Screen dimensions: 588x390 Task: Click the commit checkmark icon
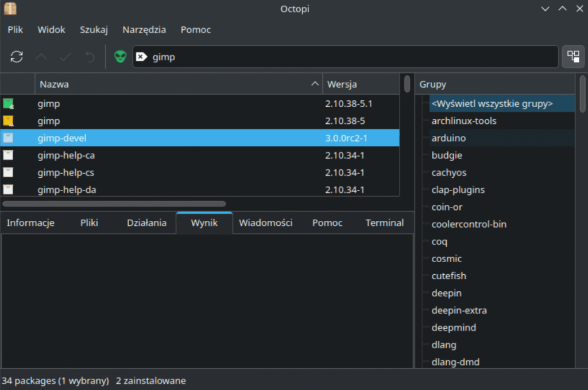(x=65, y=56)
